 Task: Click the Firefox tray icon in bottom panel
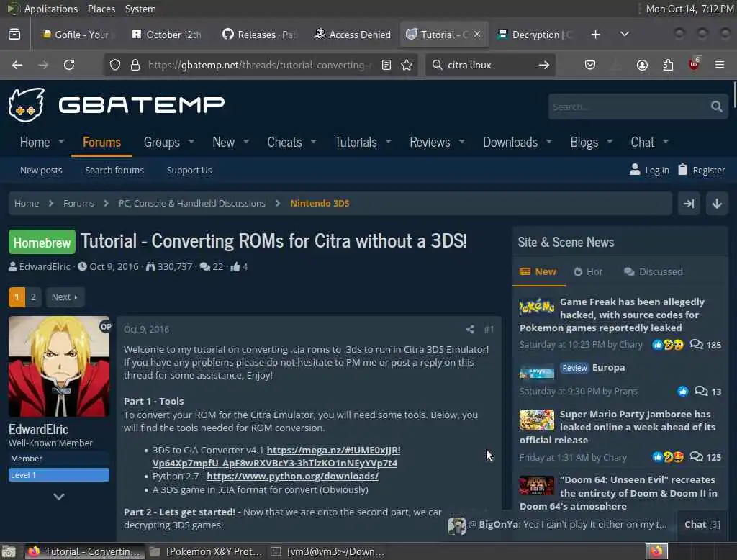tap(656, 551)
